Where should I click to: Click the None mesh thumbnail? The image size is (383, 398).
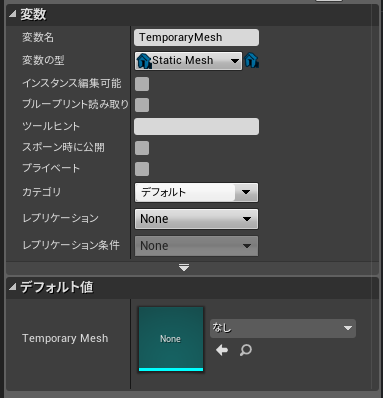tap(171, 339)
